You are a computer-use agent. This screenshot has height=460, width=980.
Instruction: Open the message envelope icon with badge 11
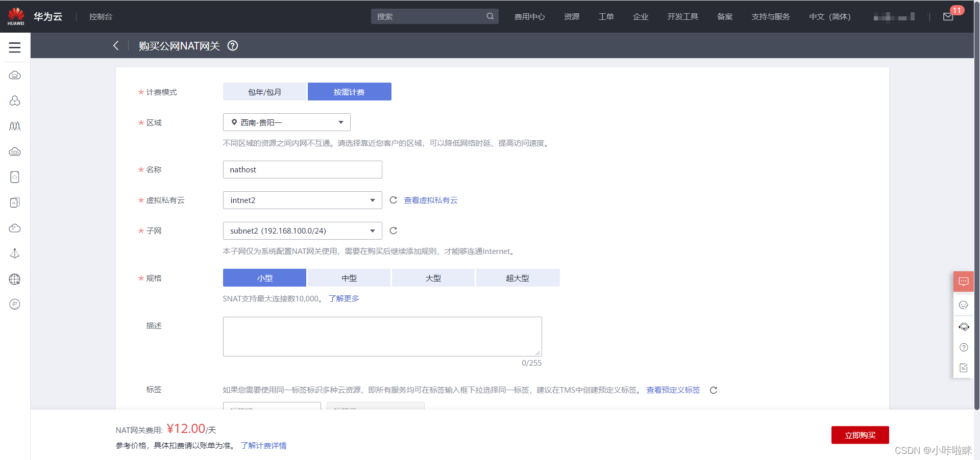pos(948,16)
